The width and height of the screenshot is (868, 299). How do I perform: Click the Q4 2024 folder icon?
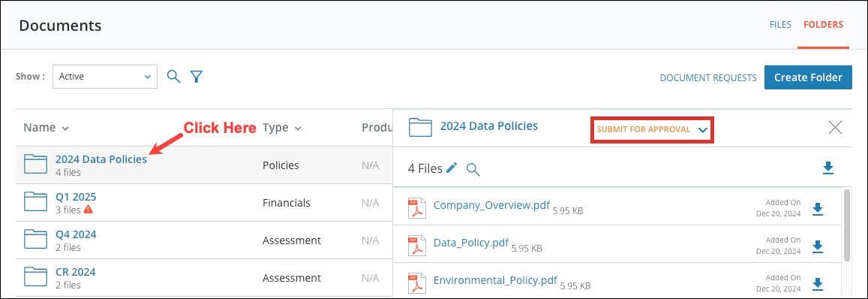pos(36,240)
